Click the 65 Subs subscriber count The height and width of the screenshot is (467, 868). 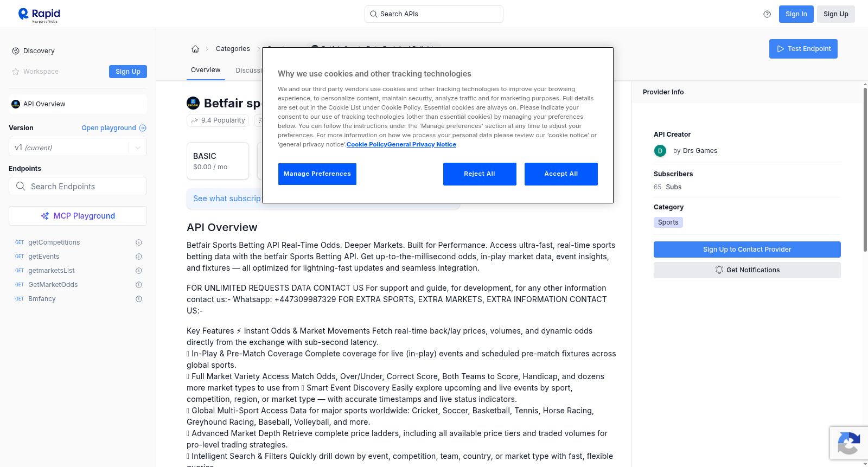667,187
